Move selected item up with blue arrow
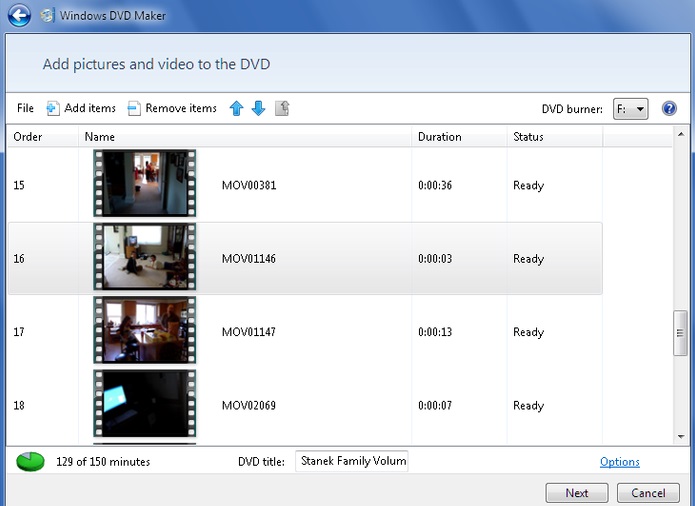Viewport: 695px width, 506px height. (237, 108)
